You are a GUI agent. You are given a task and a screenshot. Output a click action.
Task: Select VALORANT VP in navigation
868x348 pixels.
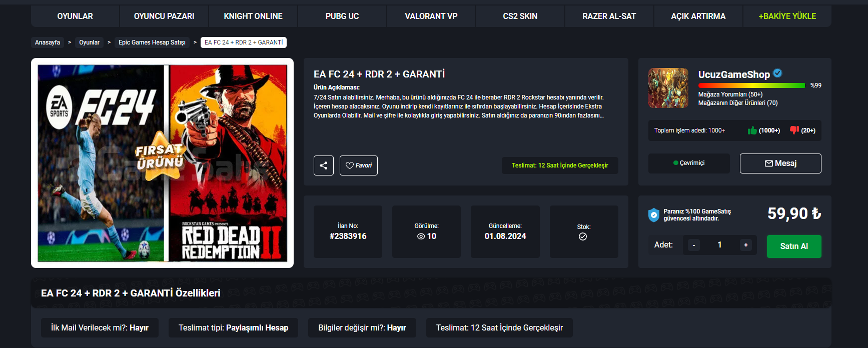431,16
